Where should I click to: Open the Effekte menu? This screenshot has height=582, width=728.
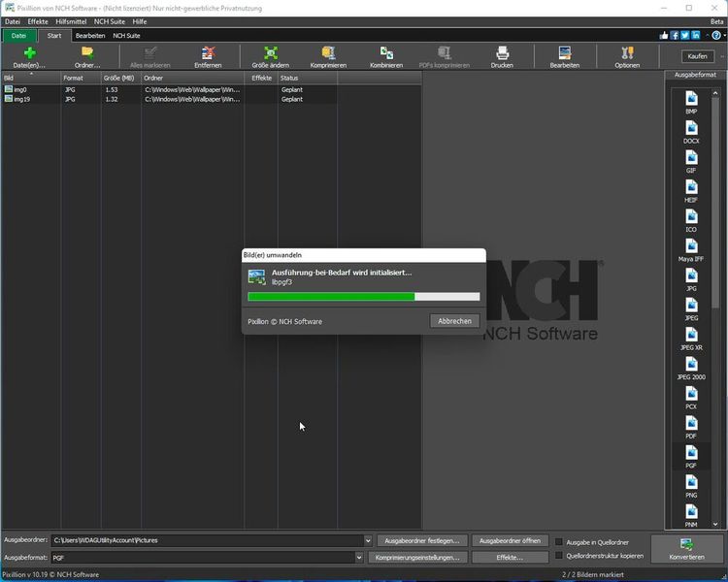click(x=38, y=21)
